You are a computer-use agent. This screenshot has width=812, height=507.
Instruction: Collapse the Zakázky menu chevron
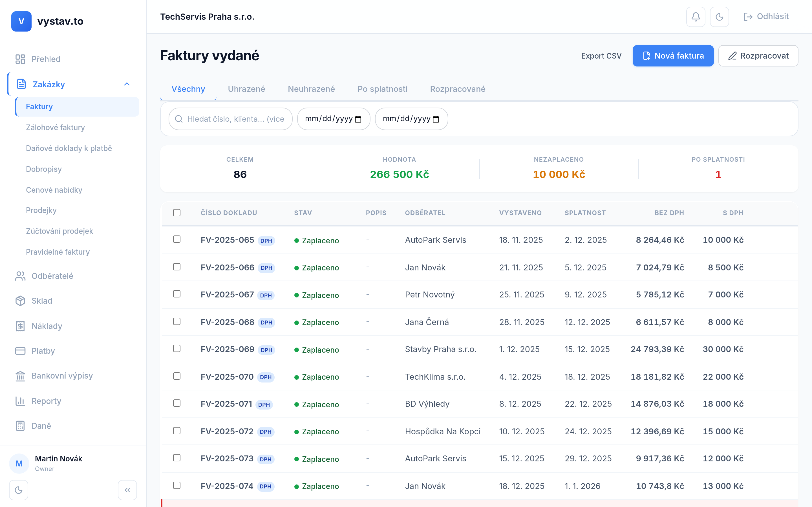click(x=127, y=84)
